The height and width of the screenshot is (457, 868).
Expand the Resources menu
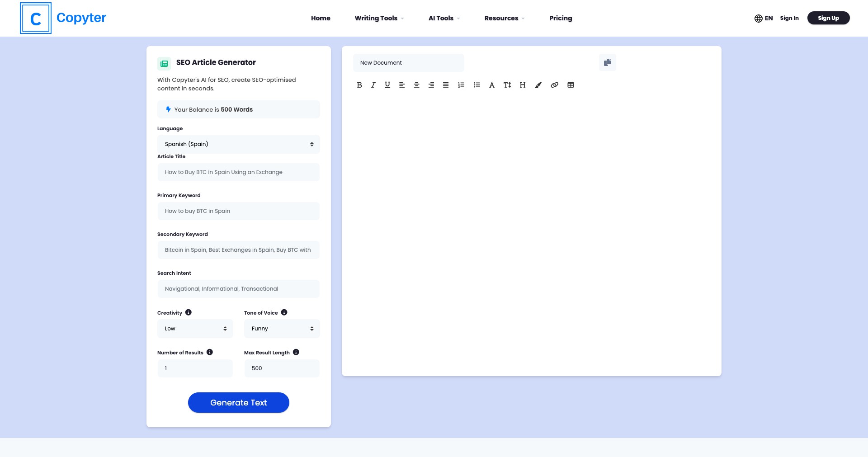505,18
